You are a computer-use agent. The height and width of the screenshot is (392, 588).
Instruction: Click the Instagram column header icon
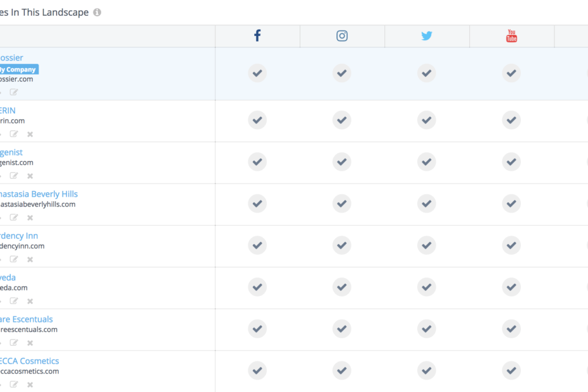tap(342, 36)
